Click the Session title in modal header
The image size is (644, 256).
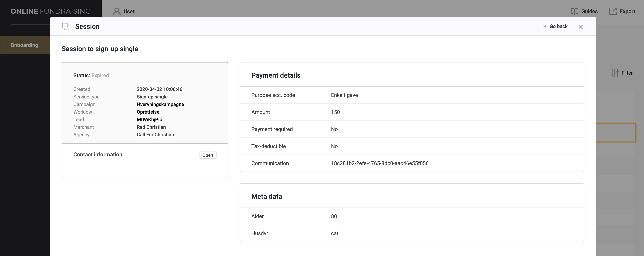pos(87,27)
